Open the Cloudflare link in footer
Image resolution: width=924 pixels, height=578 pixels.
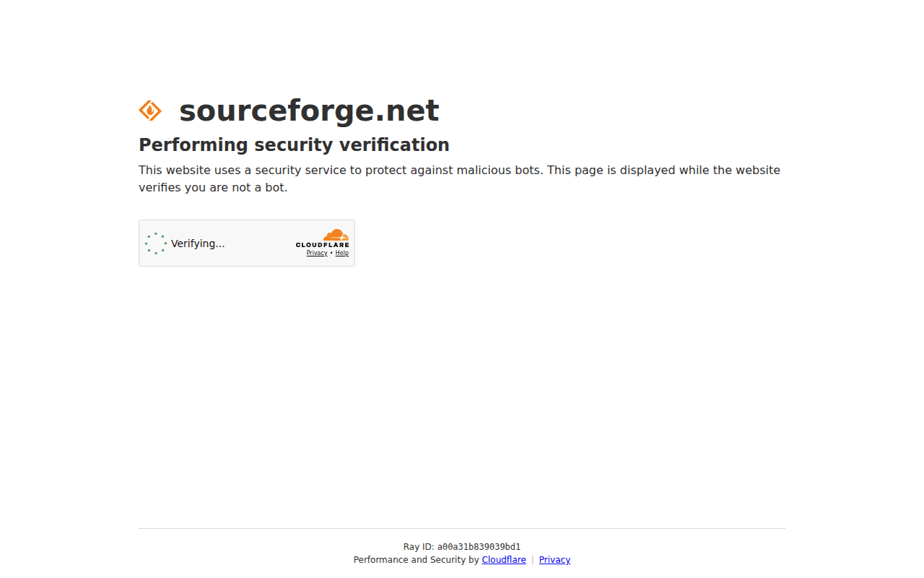click(x=504, y=560)
